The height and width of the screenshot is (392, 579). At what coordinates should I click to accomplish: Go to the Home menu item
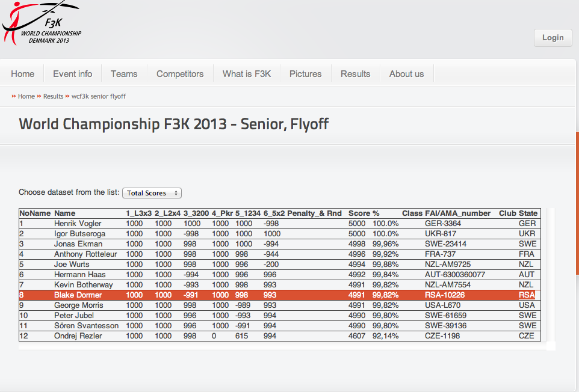[22, 74]
